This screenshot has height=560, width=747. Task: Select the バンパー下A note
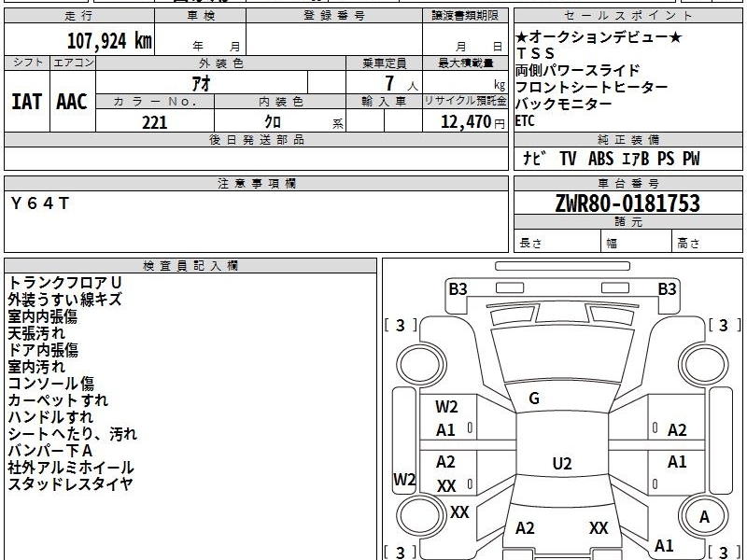50,451
